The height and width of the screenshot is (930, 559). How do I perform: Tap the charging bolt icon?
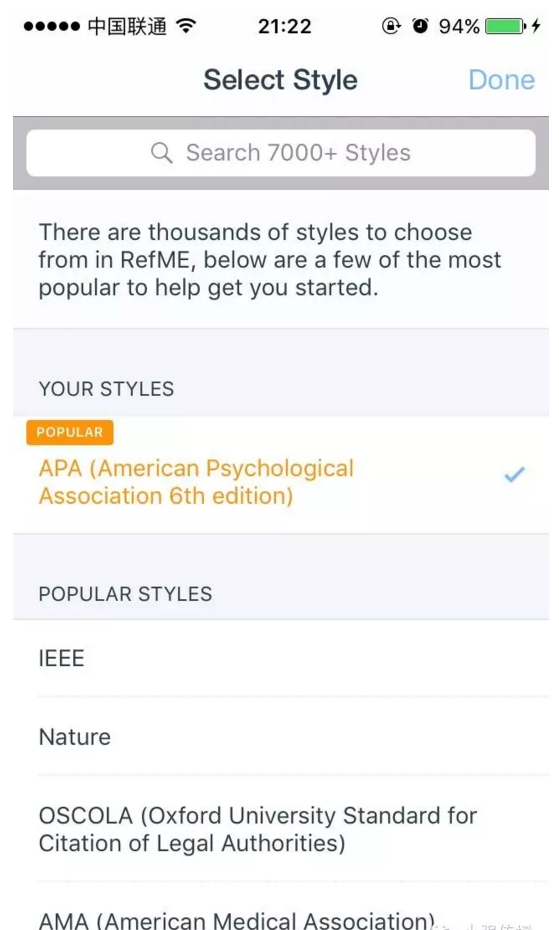click(x=536, y=26)
